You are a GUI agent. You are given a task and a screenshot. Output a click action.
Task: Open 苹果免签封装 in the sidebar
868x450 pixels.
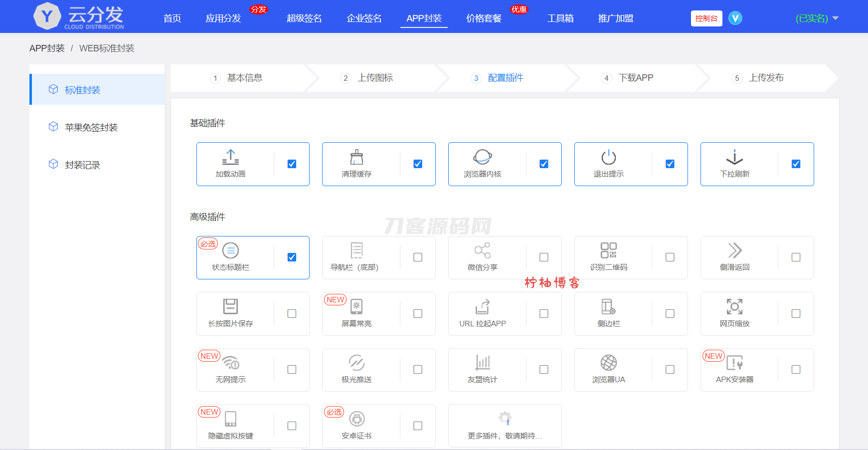click(x=91, y=128)
